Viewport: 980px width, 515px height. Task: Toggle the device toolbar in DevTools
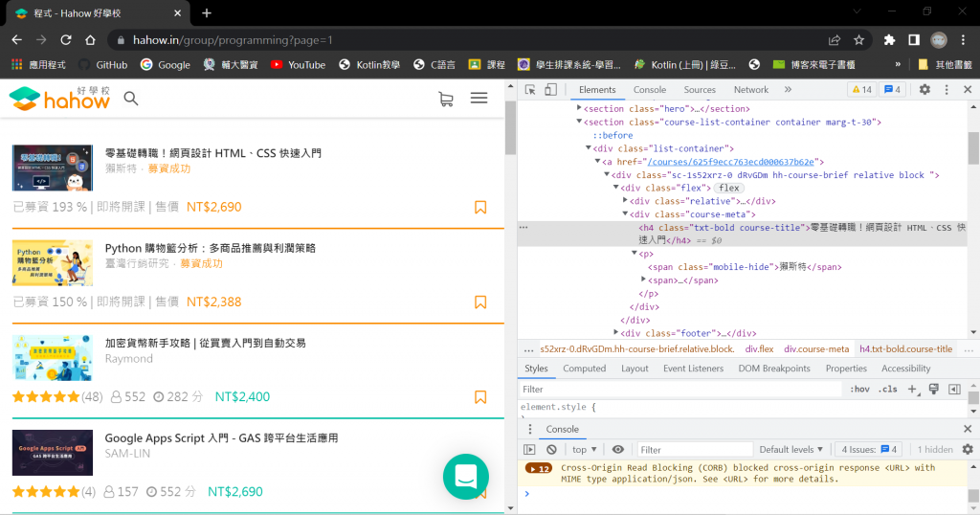[x=550, y=90]
